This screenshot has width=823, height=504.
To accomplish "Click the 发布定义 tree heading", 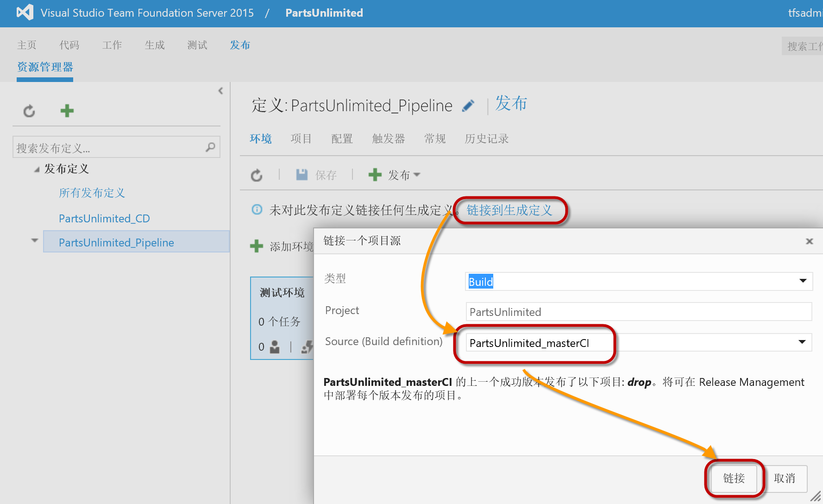I will click(67, 169).
